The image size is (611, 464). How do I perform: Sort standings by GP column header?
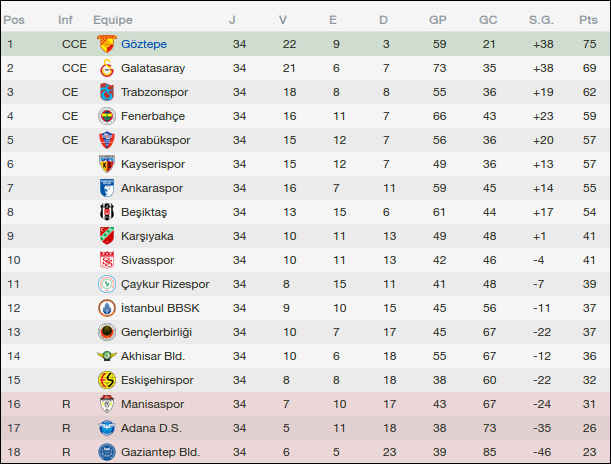tap(437, 19)
